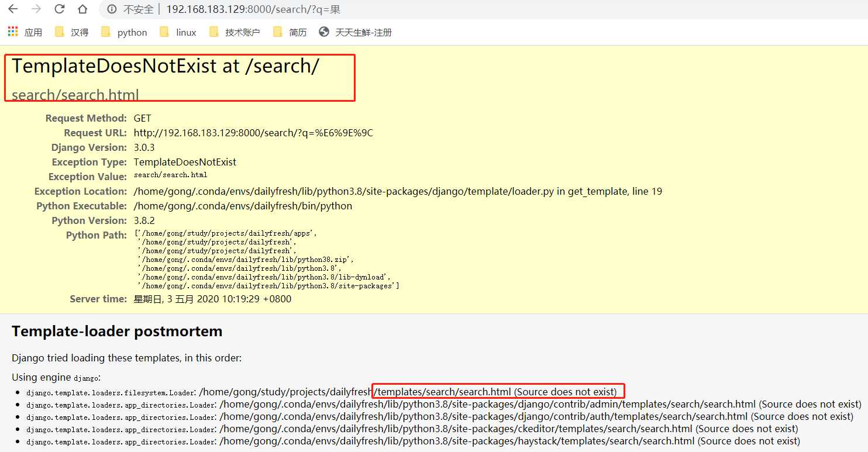Click the Request Method label
This screenshot has width=868, height=452.
point(86,118)
